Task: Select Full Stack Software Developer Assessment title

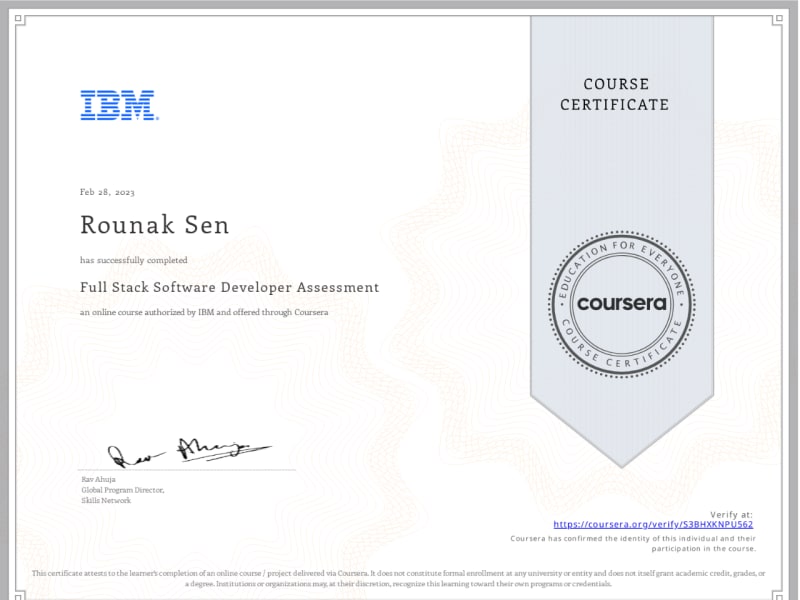Action: pyautogui.click(x=230, y=287)
